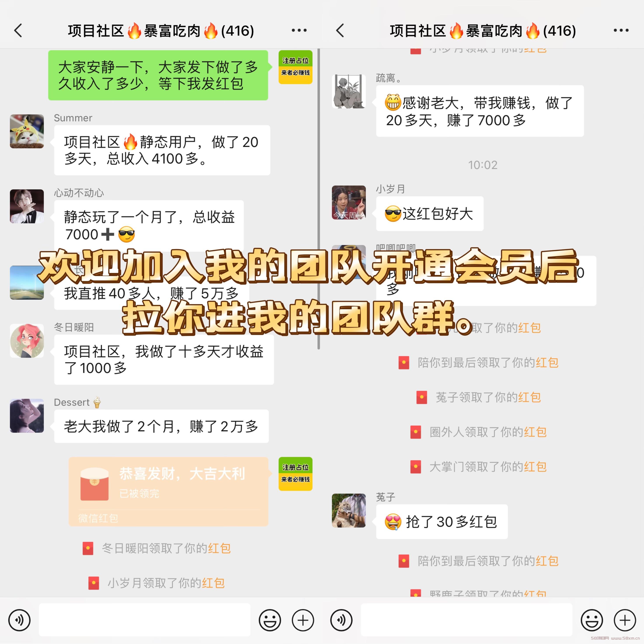This screenshot has height=644, width=644.
Task: Tap 红包 link in 冬日暖阳 claim notice
Action: [219, 548]
